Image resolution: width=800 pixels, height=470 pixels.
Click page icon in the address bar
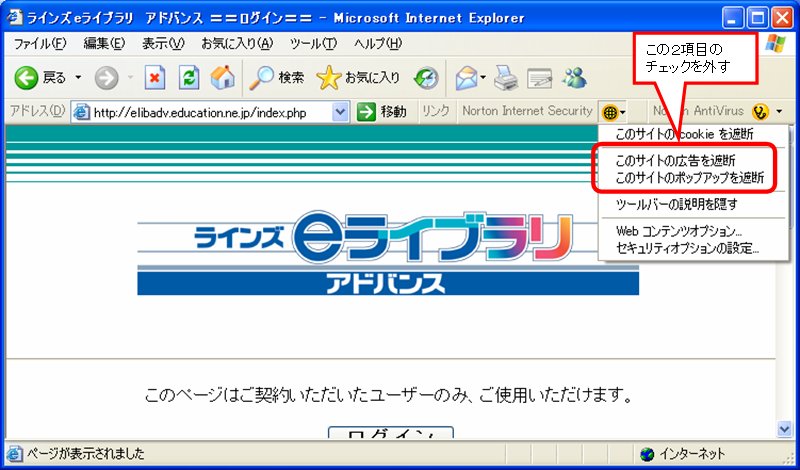pyautogui.click(x=81, y=112)
